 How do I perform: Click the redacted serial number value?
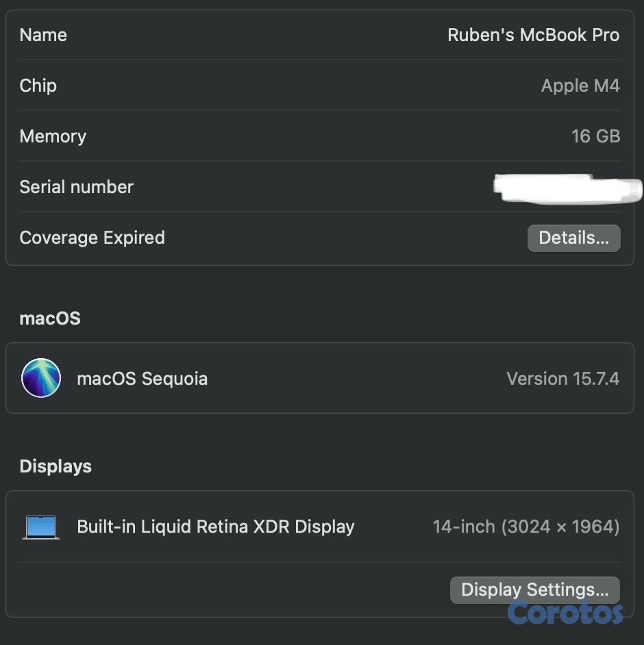(566, 188)
